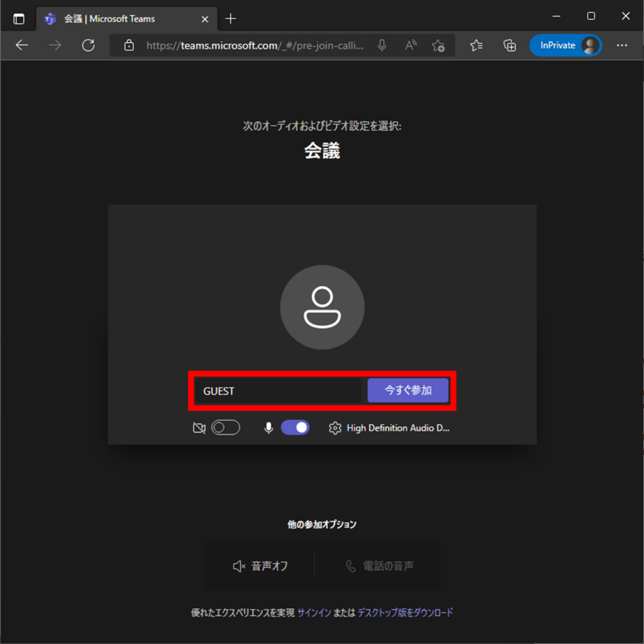
Task: Open the Read Aloud icon in address bar
Action: (411, 45)
